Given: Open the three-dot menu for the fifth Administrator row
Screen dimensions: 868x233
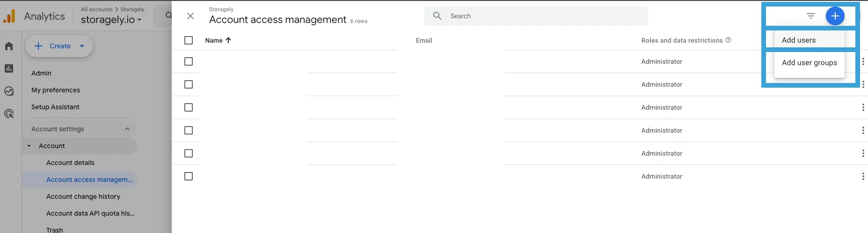Looking at the screenshot, I should (x=863, y=153).
